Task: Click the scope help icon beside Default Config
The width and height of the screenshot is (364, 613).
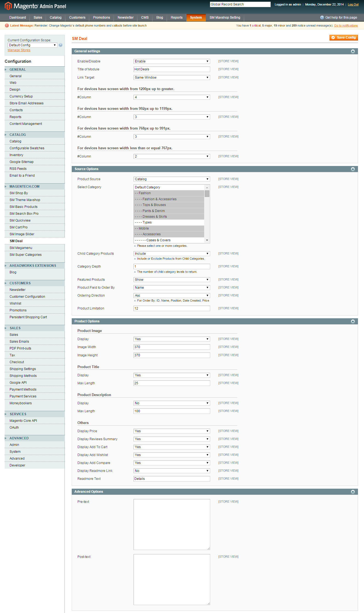Action: 60,45
